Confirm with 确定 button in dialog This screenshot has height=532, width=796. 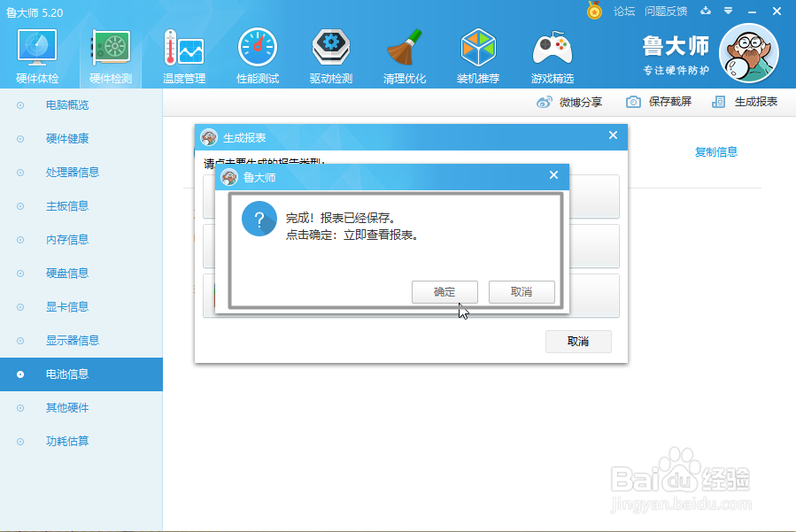(x=444, y=292)
